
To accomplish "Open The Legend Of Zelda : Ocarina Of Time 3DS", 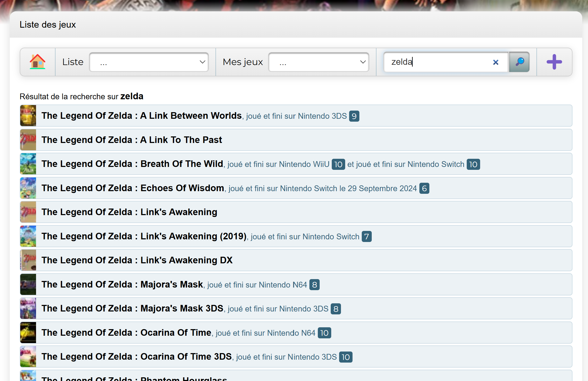I will coord(137,357).
